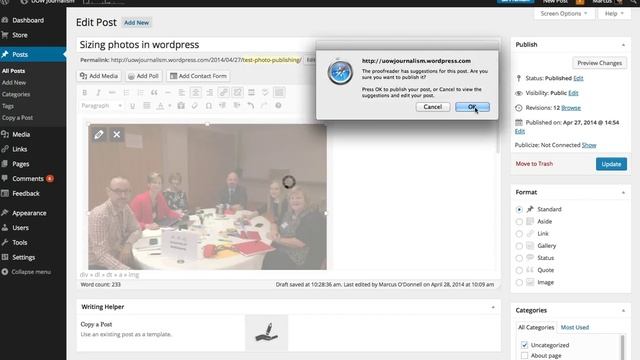Switch to the Most Used tab

(575, 327)
